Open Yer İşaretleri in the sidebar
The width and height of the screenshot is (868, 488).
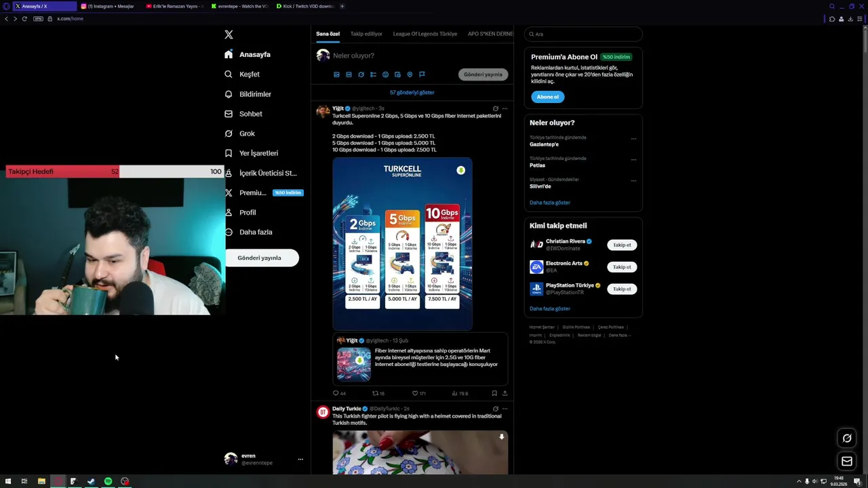point(251,153)
